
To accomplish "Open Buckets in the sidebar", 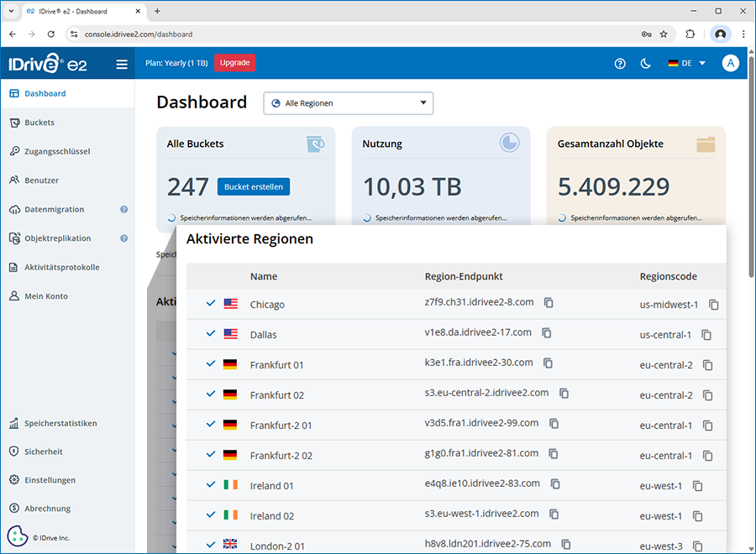I will click(x=39, y=123).
